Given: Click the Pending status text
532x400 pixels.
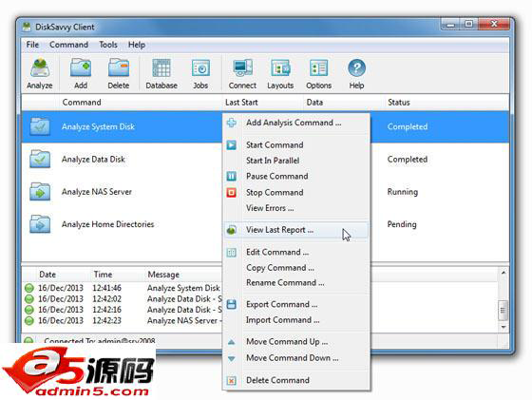Looking at the screenshot, I should 402,224.
